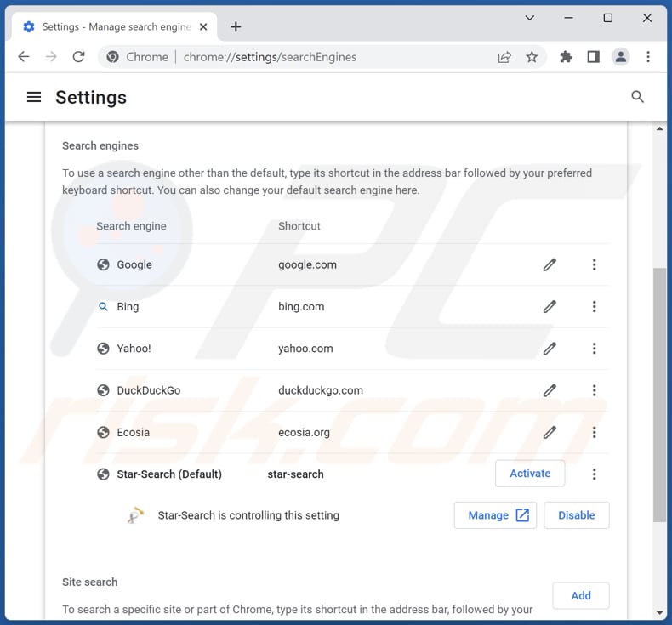Click the Star-Search (Default) row name
672x625 pixels.
169,474
